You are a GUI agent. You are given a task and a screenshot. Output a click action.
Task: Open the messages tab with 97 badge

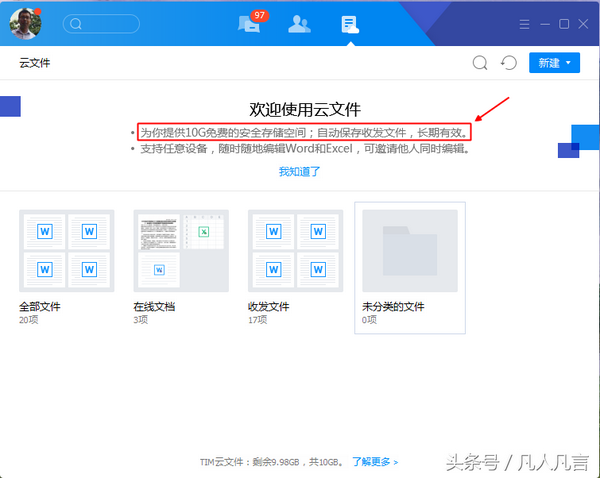click(252, 22)
